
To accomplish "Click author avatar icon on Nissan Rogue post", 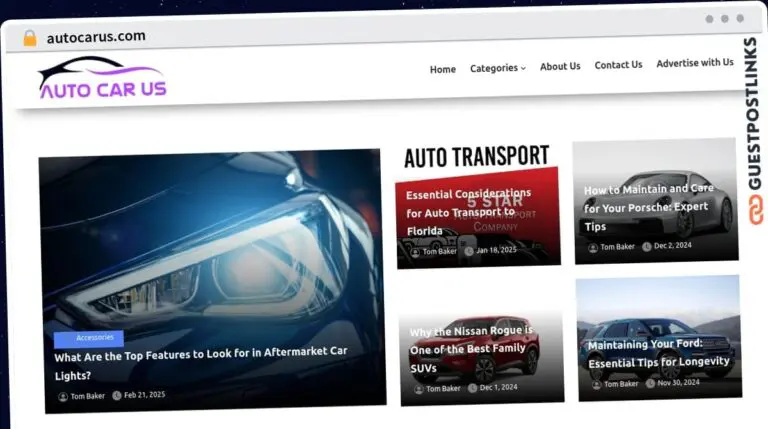I will 416,388.
